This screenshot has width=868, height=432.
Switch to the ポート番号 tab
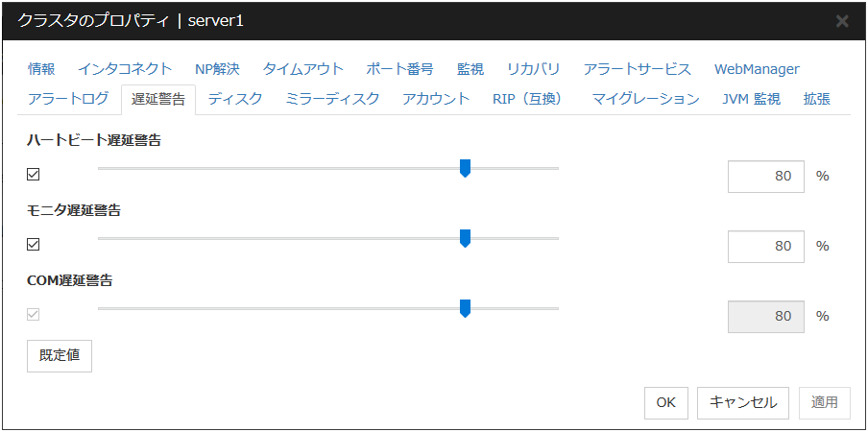pyautogui.click(x=399, y=69)
